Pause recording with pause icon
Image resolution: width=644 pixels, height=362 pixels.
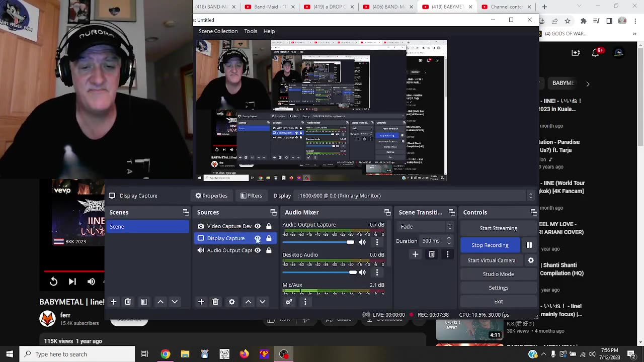click(x=529, y=245)
